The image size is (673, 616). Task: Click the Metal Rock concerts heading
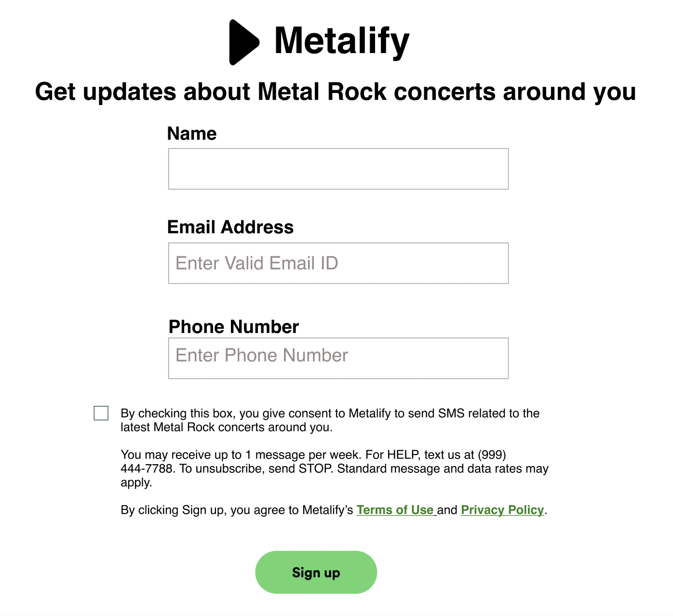(336, 92)
